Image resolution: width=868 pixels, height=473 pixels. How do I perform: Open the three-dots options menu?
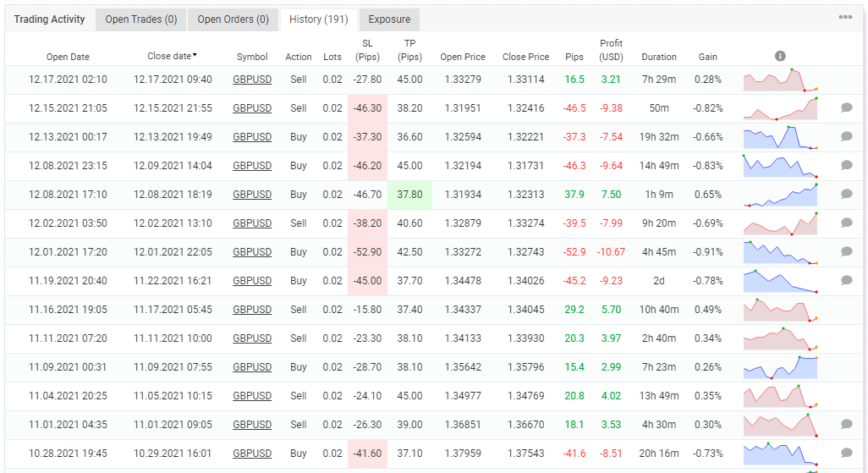[845, 17]
